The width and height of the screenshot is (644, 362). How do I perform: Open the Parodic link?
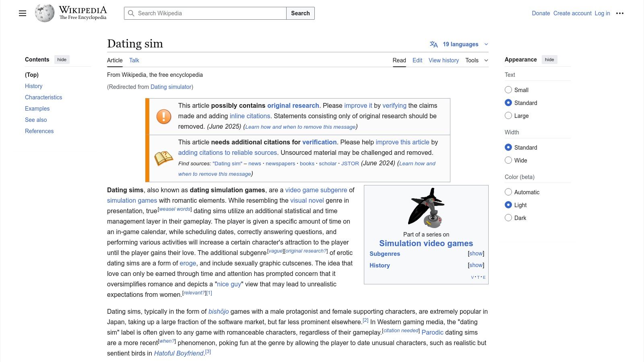[x=432, y=332]
